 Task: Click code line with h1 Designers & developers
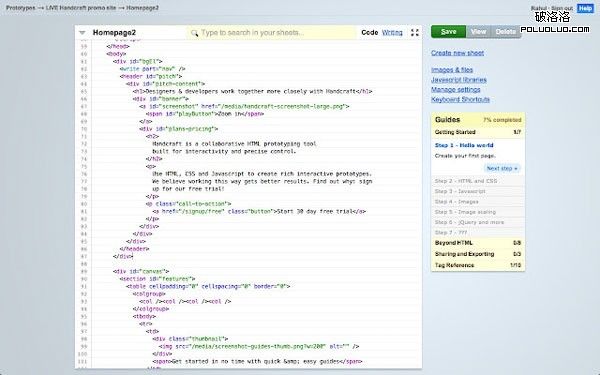(252, 91)
